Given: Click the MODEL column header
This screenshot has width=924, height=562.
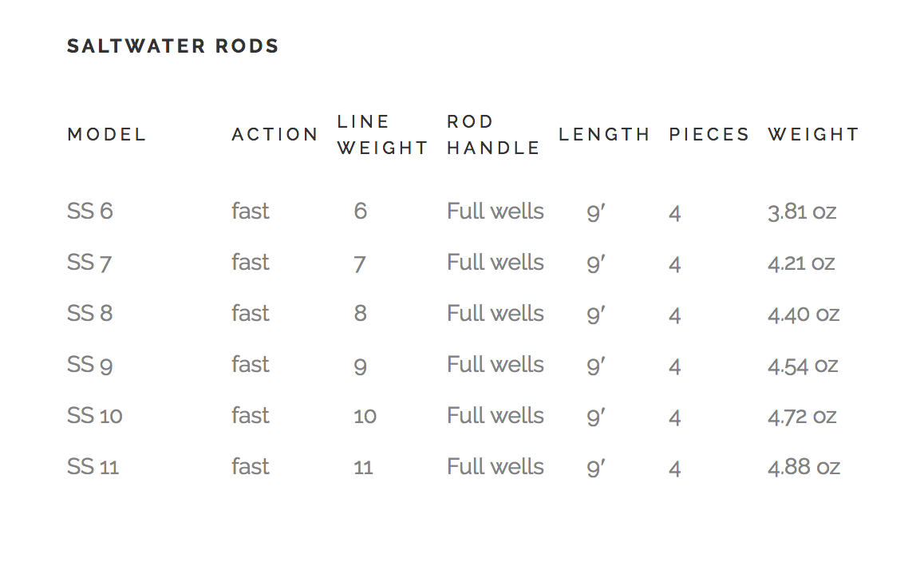Looking at the screenshot, I should (107, 135).
